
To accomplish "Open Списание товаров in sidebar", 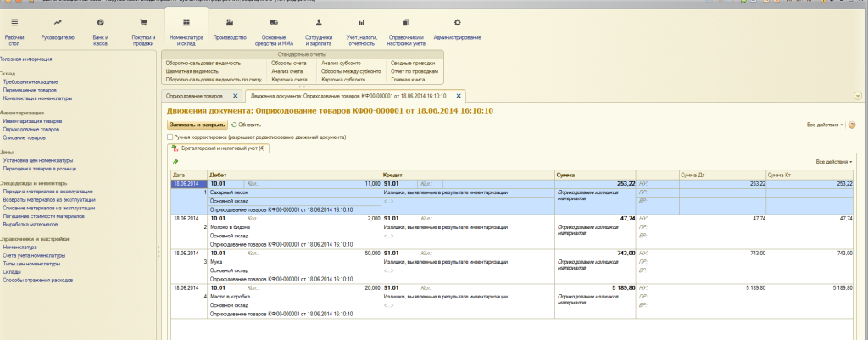I will click(24, 137).
